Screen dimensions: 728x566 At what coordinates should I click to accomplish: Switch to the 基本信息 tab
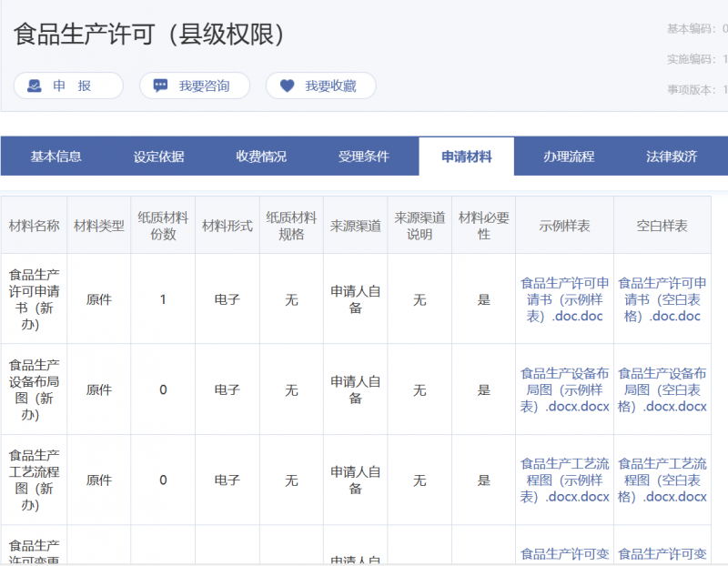coord(56,157)
